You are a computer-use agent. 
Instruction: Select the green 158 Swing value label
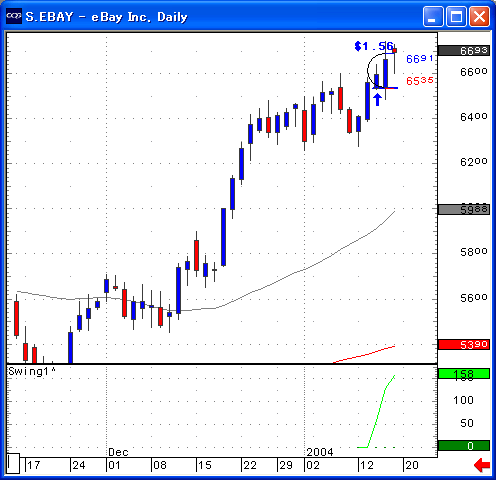point(464,374)
